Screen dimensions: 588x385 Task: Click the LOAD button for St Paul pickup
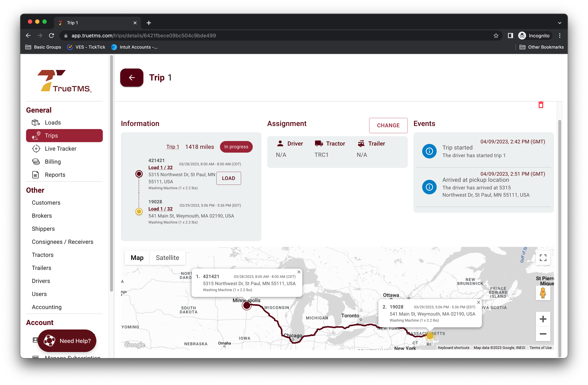[x=228, y=178]
